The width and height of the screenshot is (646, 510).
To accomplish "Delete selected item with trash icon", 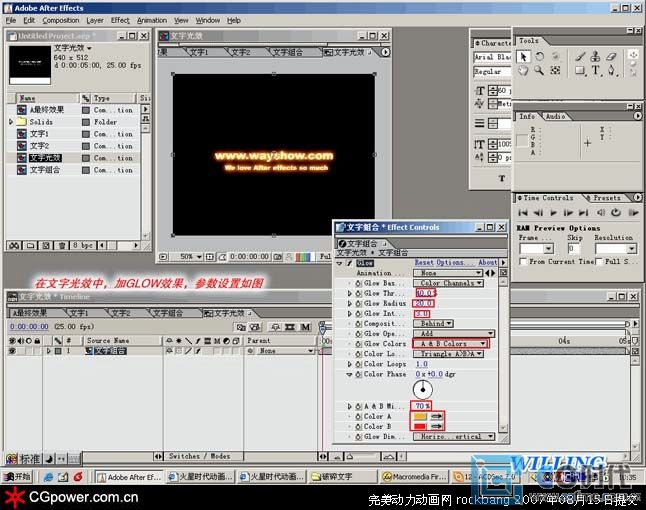I will click(x=61, y=246).
